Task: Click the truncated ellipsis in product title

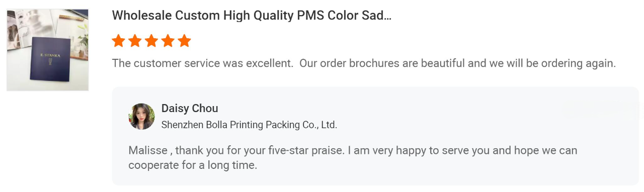Action: tap(386, 16)
